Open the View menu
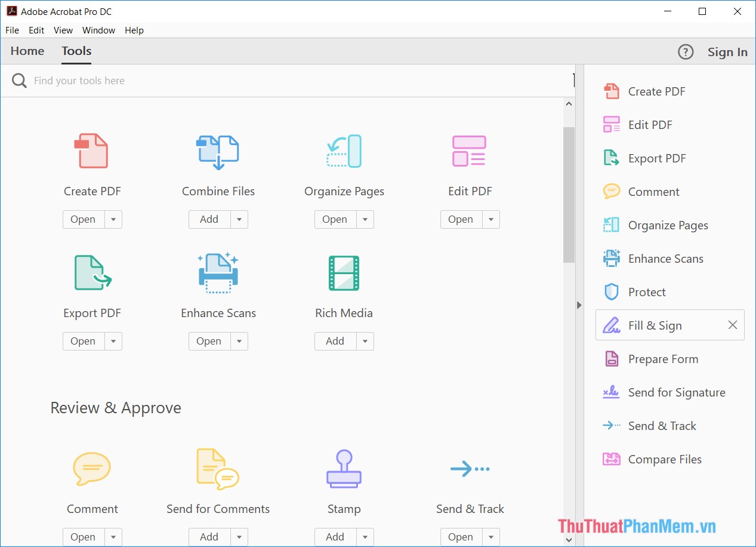The image size is (756, 547). pos(63,30)
